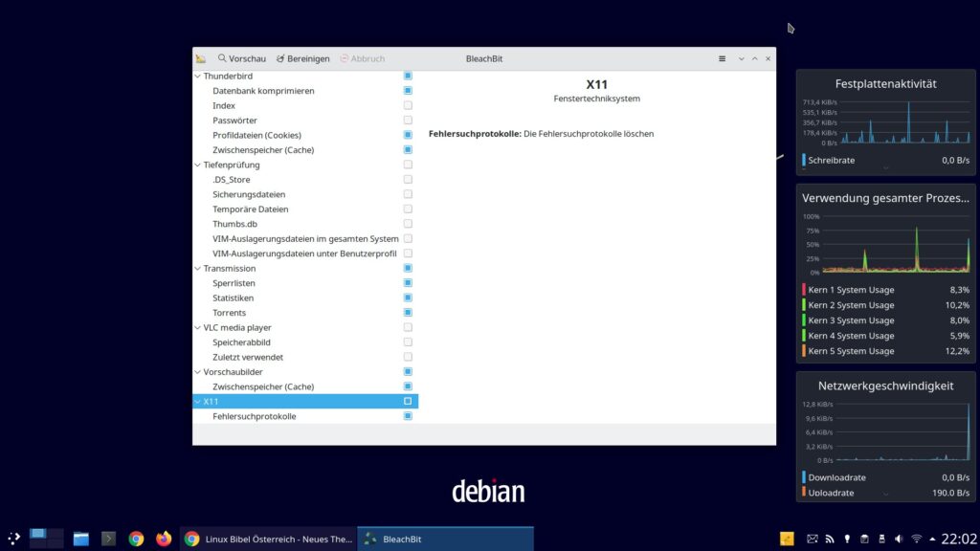Select the Sicherungsdateien row
This screenshot has height=551, width=980.
(305, 194)
